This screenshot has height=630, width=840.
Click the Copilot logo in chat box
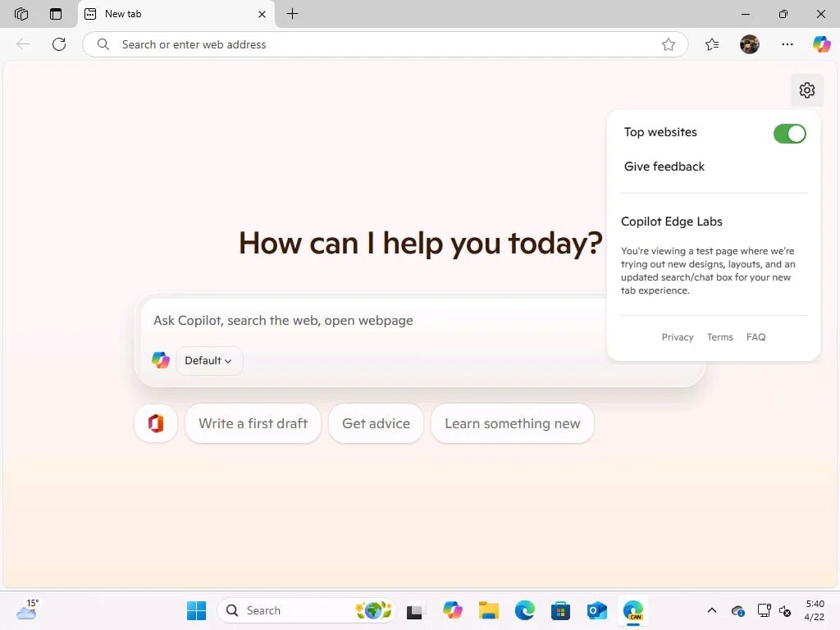(x=160, y=360)
